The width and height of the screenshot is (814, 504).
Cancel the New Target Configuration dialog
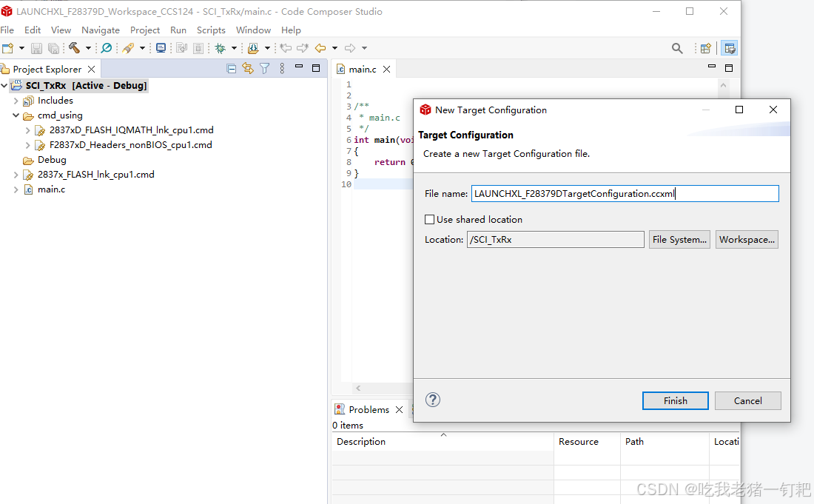coord(748,400)
